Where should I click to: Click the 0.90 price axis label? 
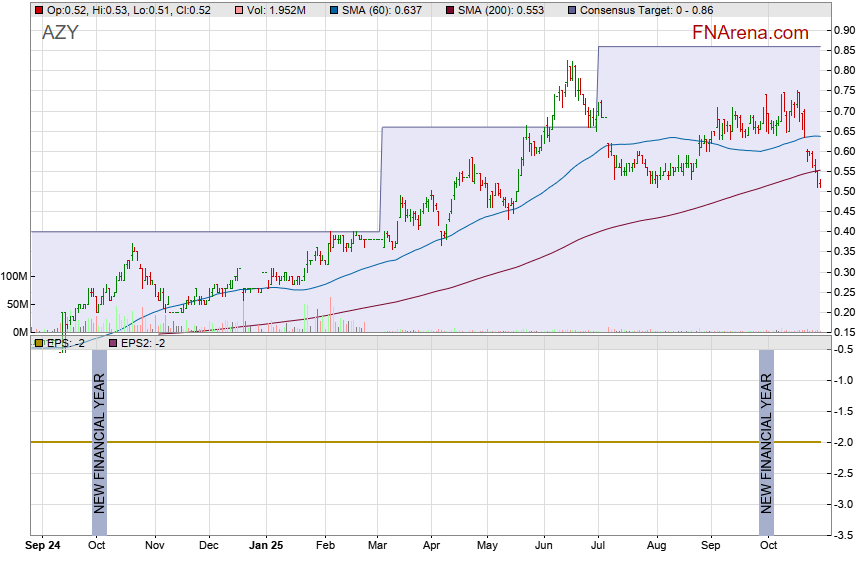coord(843,30)
